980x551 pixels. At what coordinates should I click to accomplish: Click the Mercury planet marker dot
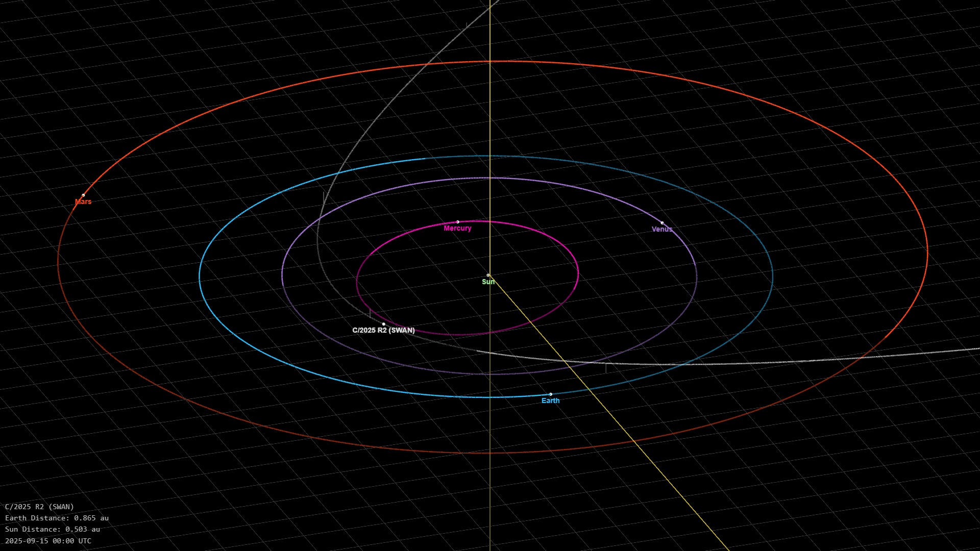pyautogui.click(x=457, y=222)
